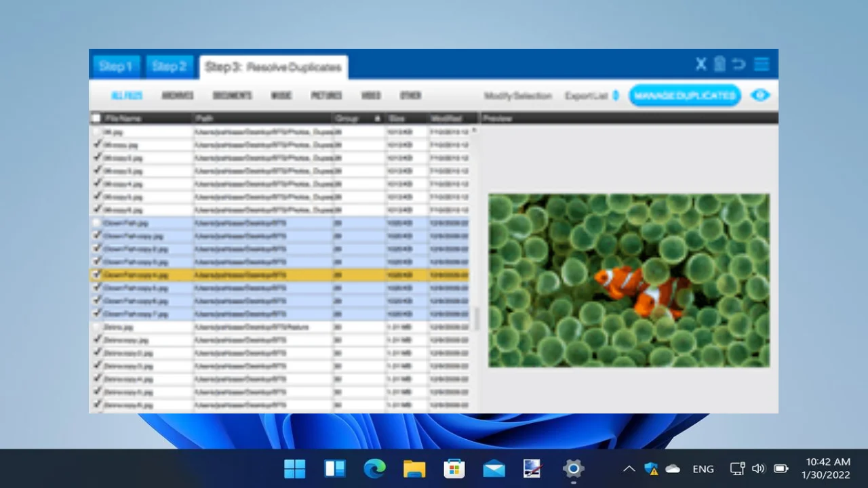Toggle the eye preview icon
This screenshot has width=868, height=488.
pos(760,96)
